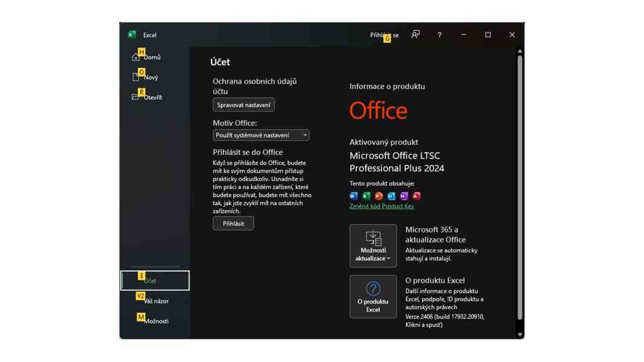Click the feedback person icon in title bar

tap(415, 35)
